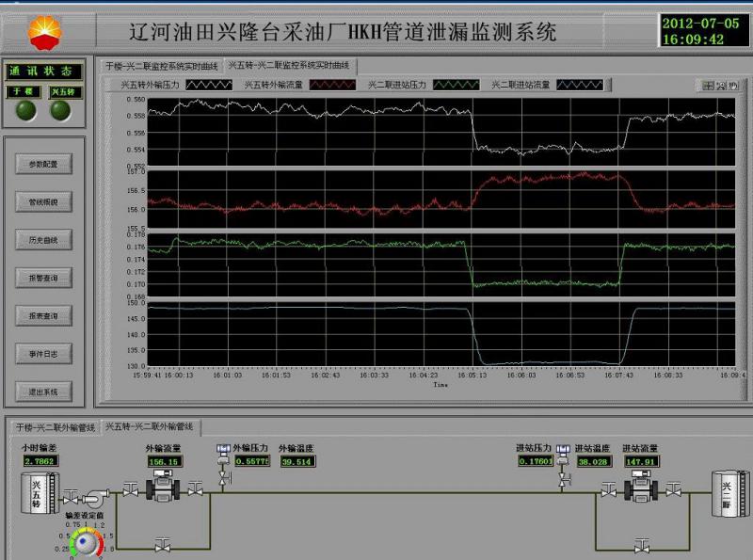The image size is (753, 560).
Task: Click the white 兴五转外输压力 legend swatch
Action: pos(209,85)
